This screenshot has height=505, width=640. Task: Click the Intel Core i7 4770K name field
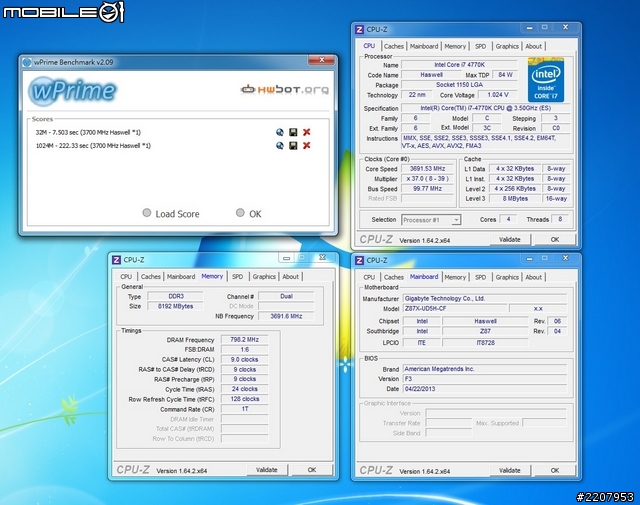[x=459, y=65]
